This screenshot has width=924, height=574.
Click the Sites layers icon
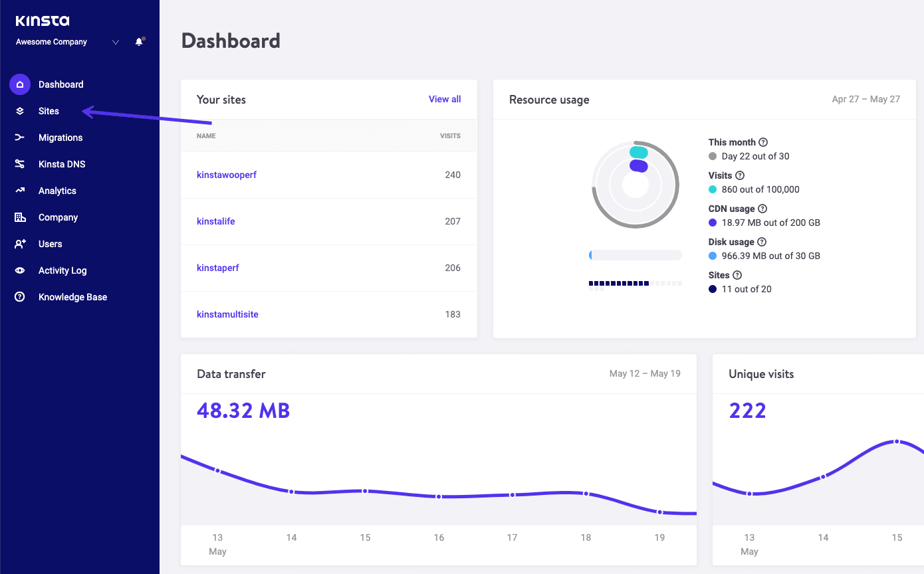[x=20, y=111]
